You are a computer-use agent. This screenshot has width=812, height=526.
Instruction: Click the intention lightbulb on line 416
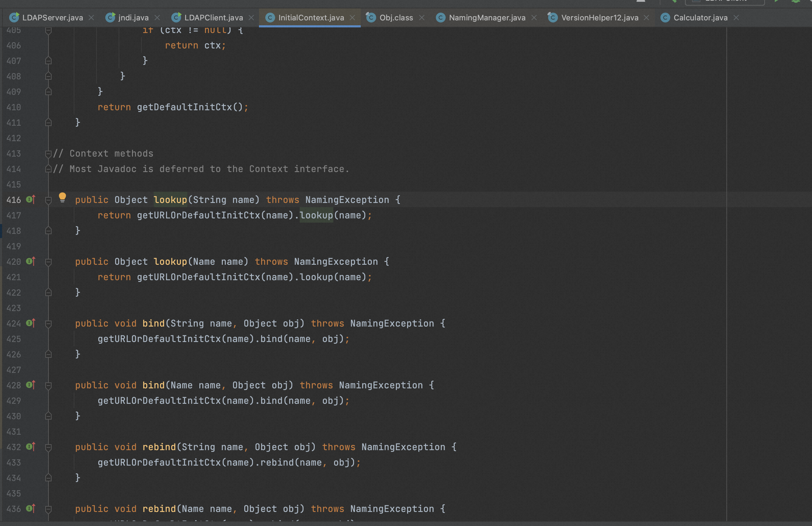[x=62, y=197]
